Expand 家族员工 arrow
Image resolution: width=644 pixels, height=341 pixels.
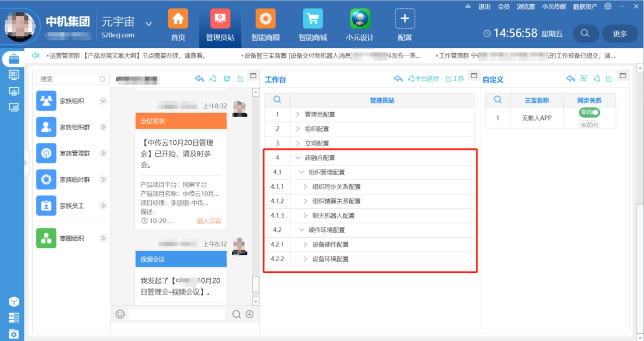tap(103, 206)
